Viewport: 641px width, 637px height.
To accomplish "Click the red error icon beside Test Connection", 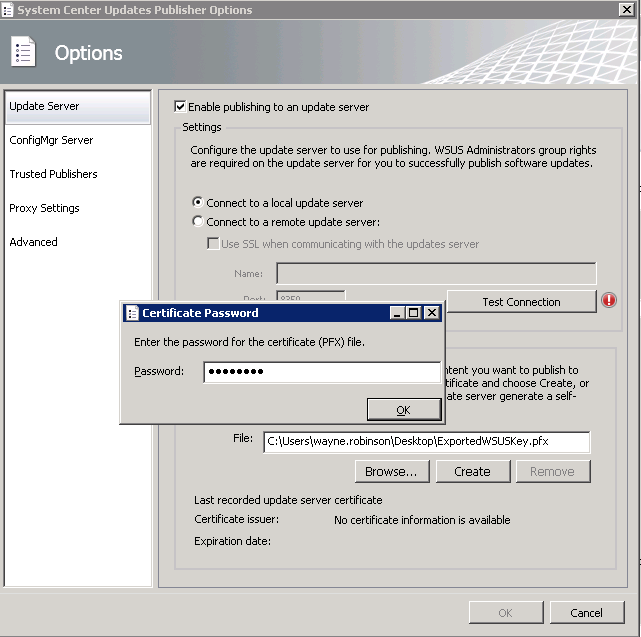I will click(x=609, y=300).
